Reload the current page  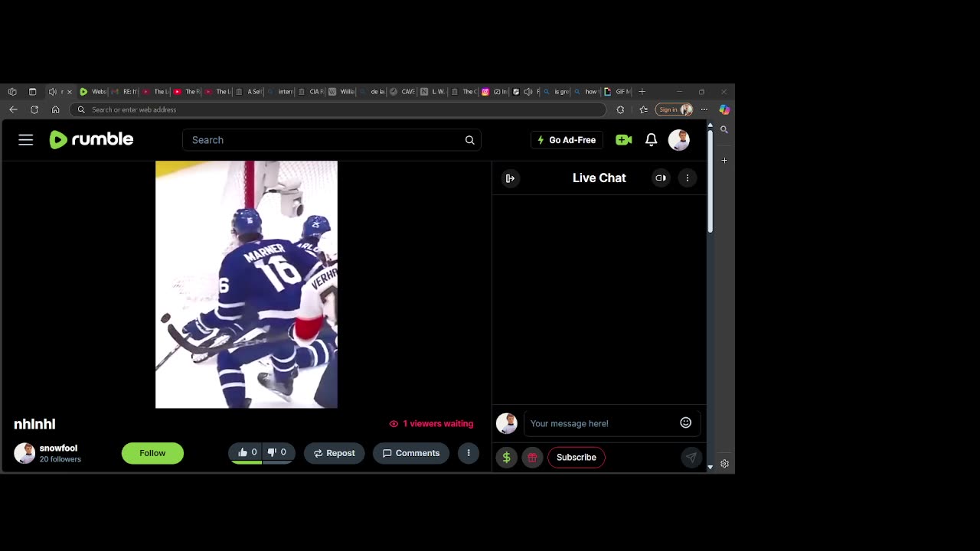pyautogui.click(x=34, y=109)
